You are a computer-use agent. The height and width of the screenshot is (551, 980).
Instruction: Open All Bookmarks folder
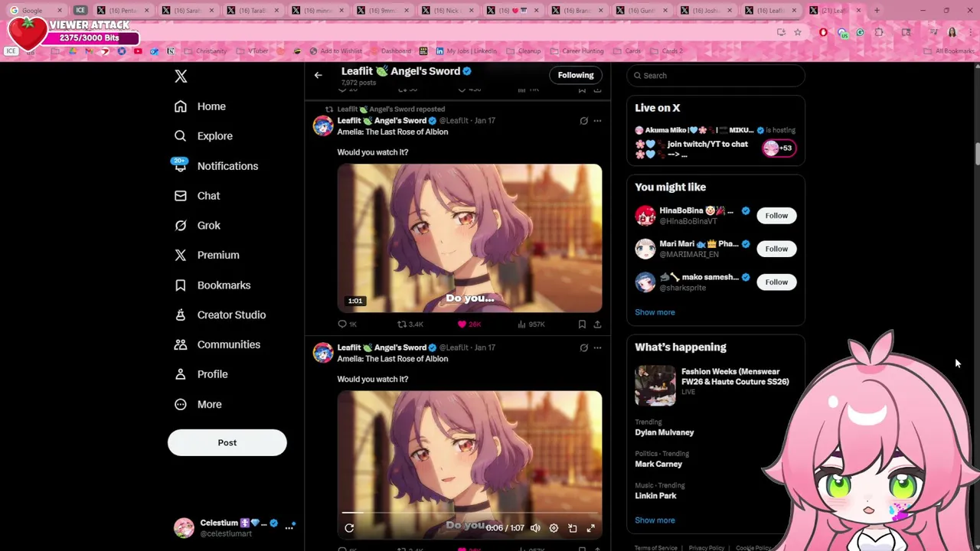click(949, 51)
